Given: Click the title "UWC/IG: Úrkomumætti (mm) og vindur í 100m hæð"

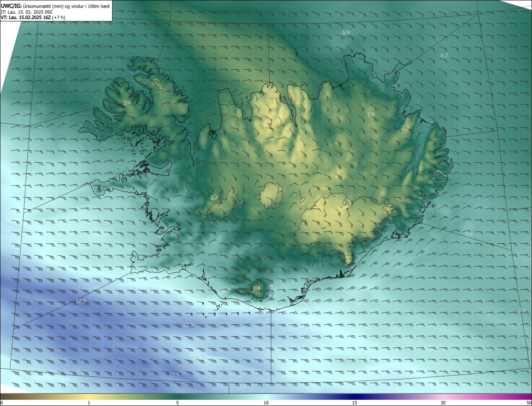Looking at the screenshot, I should (55, 6).
